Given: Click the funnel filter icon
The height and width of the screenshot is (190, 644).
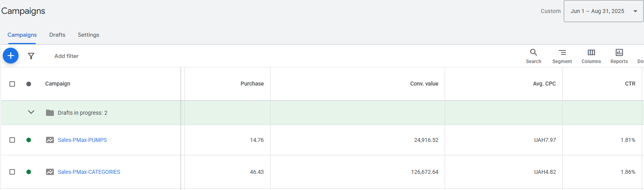Looking at the screenshot, I should click(31, 56).
